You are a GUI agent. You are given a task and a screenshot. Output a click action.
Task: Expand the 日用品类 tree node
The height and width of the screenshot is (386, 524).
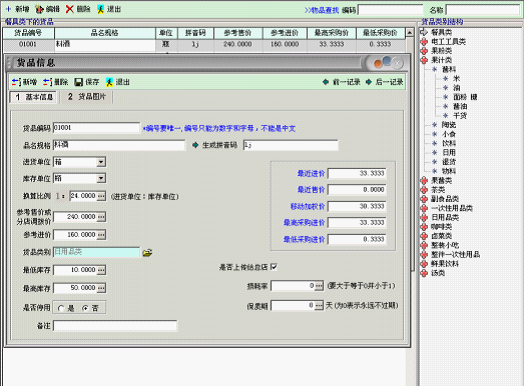[424, 218]
